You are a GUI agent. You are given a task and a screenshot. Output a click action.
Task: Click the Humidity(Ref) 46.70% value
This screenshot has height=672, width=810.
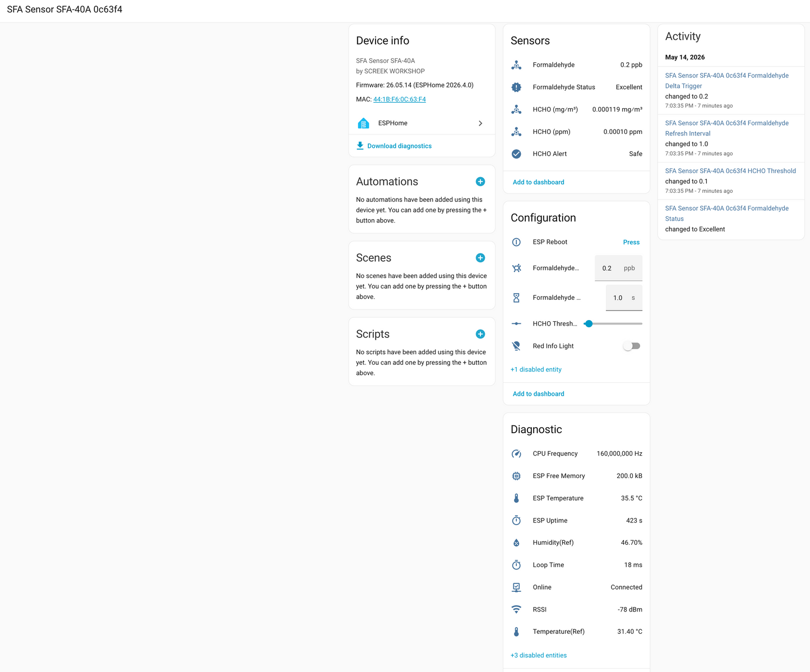click(632, 543)
